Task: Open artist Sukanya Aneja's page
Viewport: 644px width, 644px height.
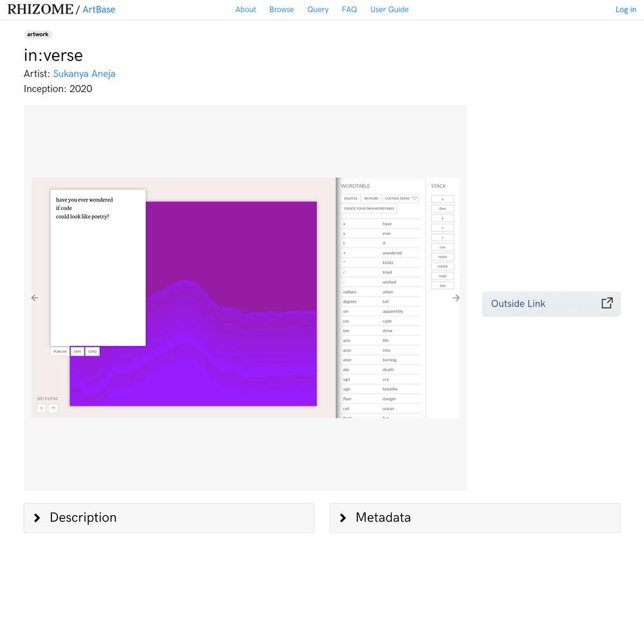Action: tap(84, 73)
